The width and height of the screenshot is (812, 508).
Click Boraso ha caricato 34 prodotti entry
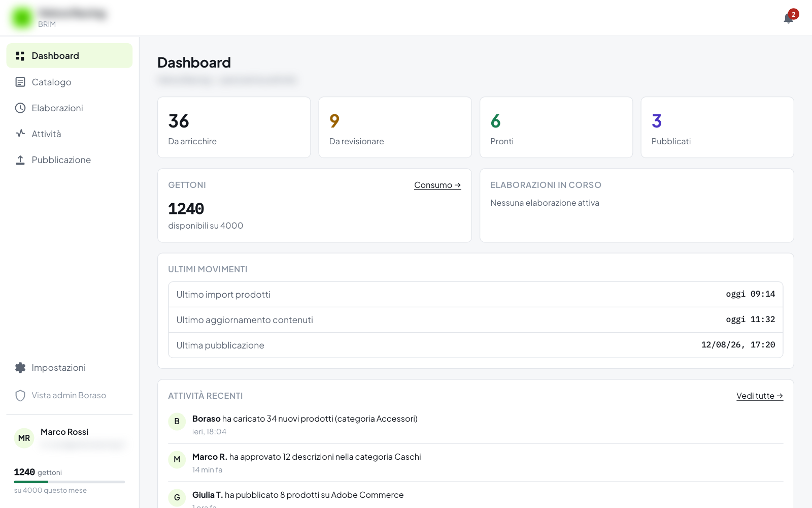(476, 425)
